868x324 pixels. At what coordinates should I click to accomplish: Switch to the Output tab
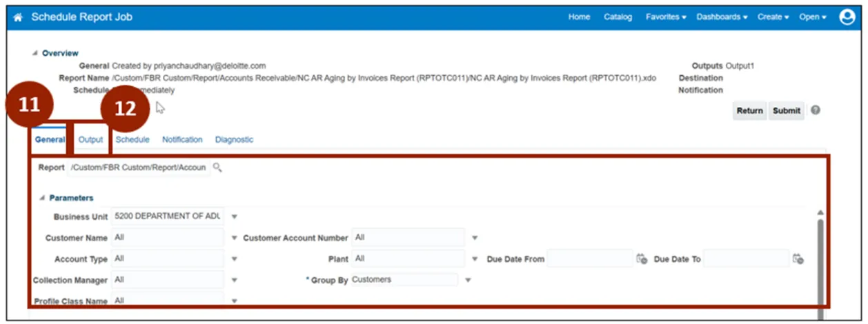click(x=90, y=140)
